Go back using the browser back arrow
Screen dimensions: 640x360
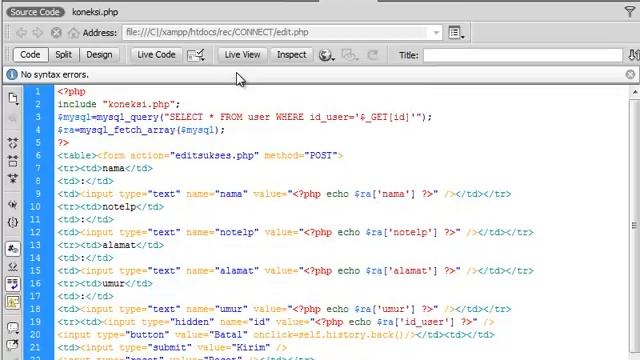click(21, 33)
